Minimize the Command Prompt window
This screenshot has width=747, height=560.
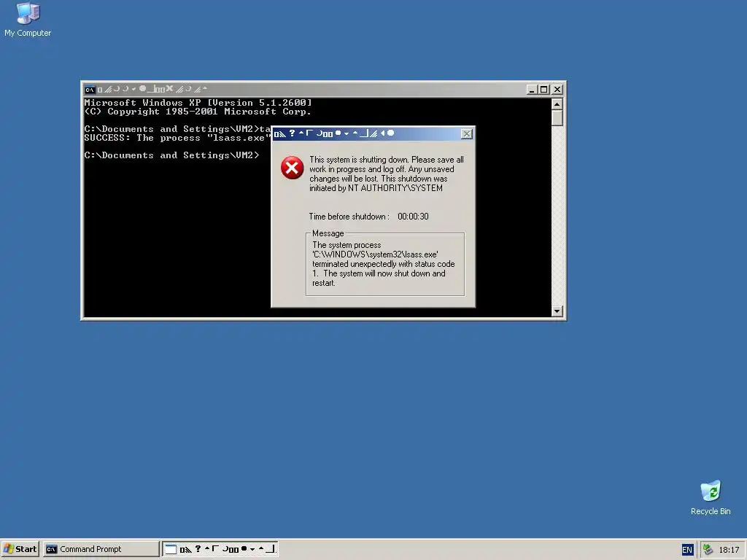[532, 90]
